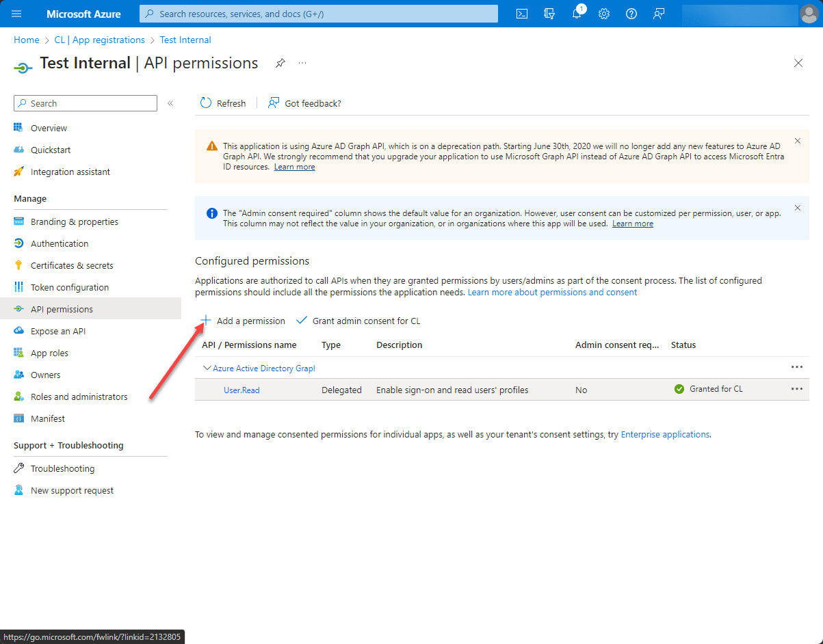The width and height of the screenshot is (823, 644).
Task: Focus the top resource search box
Action: click(319, 14)
